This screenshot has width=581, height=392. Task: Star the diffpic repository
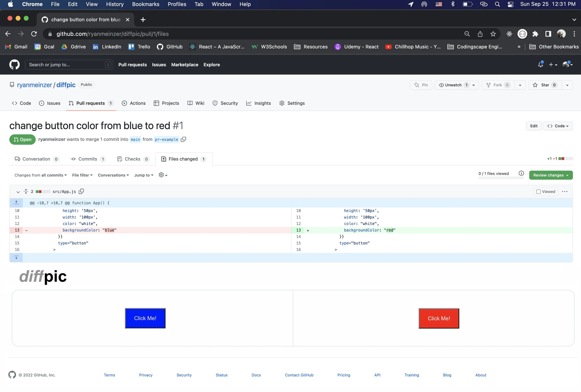545,85
